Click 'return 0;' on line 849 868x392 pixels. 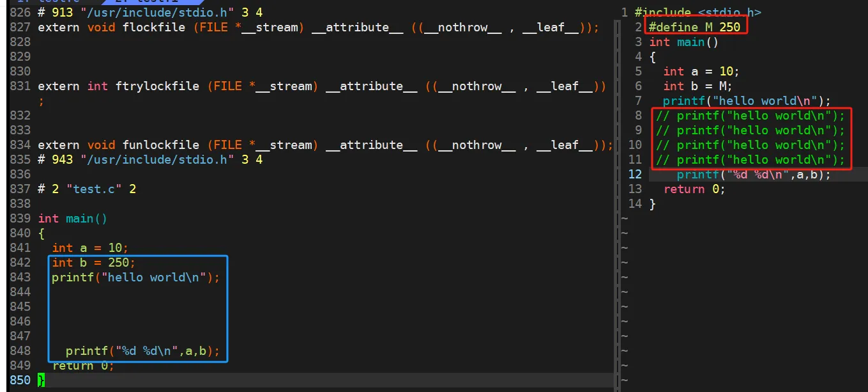83,366
